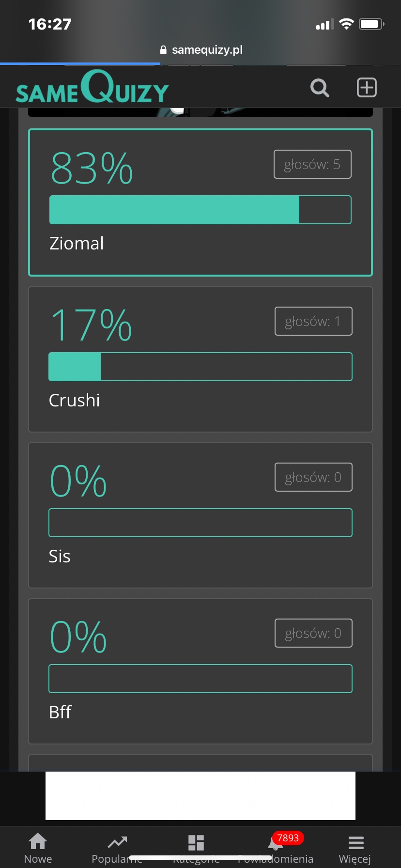Click the 17% Crushi progress bar
Screen dimensions: 401x868
(x=200, y=367)
